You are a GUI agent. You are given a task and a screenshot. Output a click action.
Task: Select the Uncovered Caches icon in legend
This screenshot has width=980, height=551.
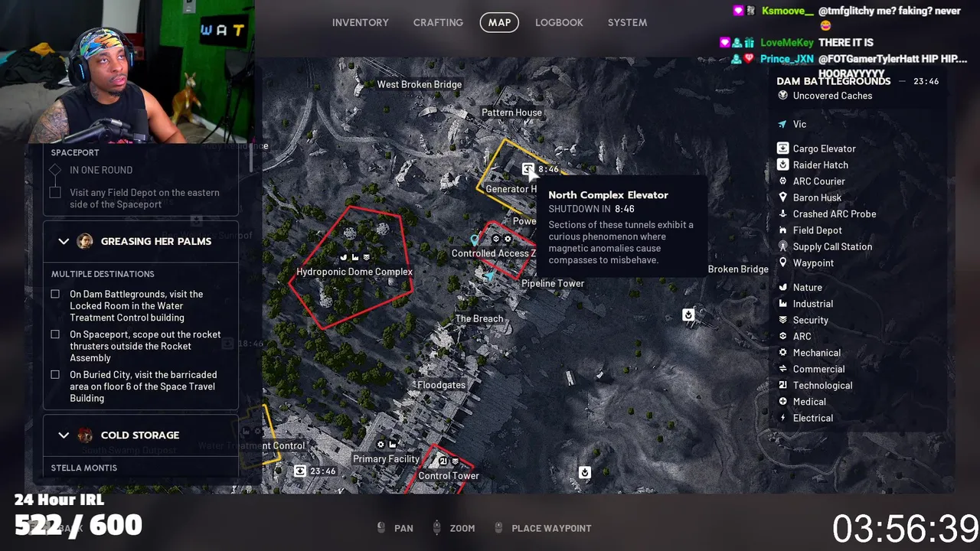click(782, 96)
